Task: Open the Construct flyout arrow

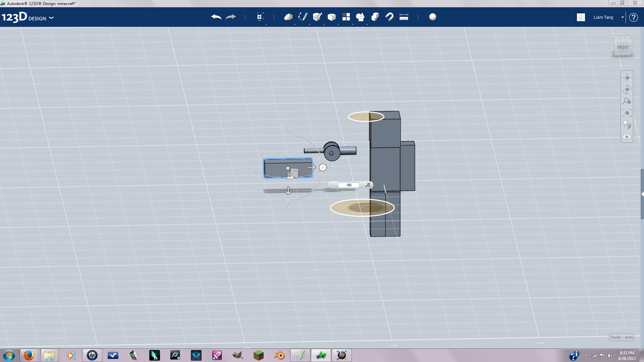Action: point(324,24)
